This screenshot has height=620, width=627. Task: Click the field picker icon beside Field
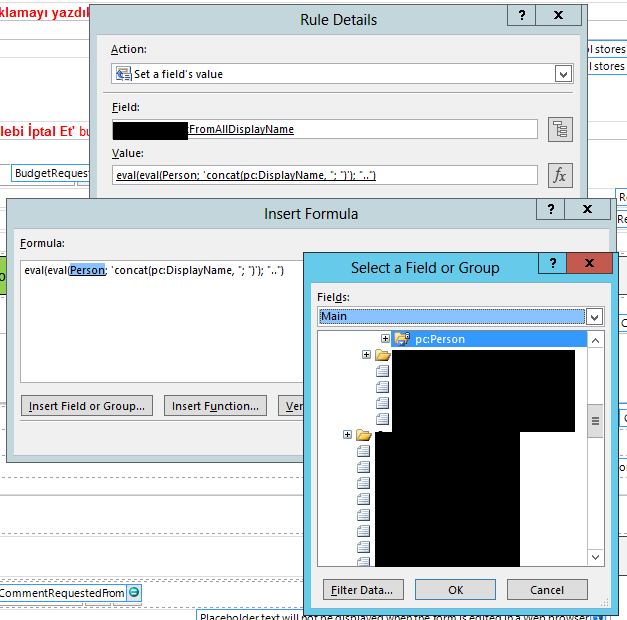[x=560, y=129]
